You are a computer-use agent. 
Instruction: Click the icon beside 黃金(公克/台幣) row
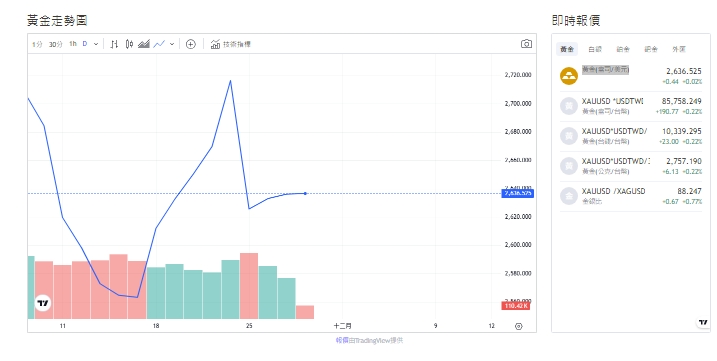coord(569,166)
